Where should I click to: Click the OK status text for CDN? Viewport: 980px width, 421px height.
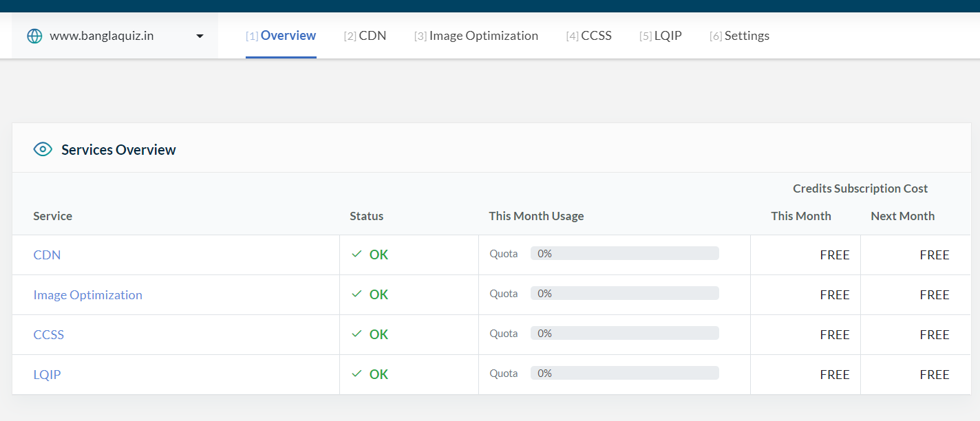(x=379, y=255)
